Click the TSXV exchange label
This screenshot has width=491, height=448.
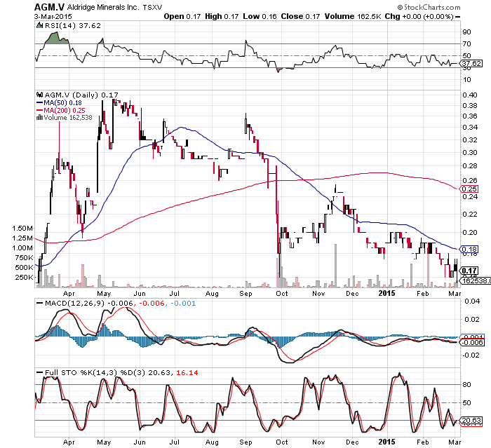[x=152, y=8]
